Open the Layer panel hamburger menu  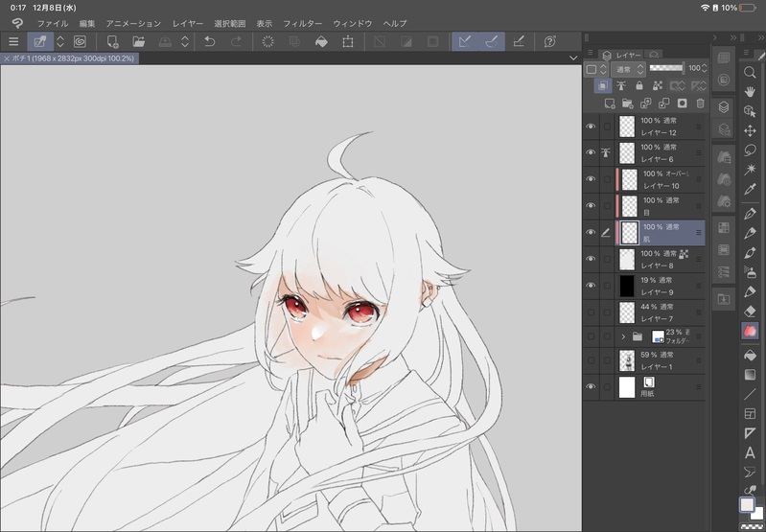pyautogui.click(x=591, y=53)
